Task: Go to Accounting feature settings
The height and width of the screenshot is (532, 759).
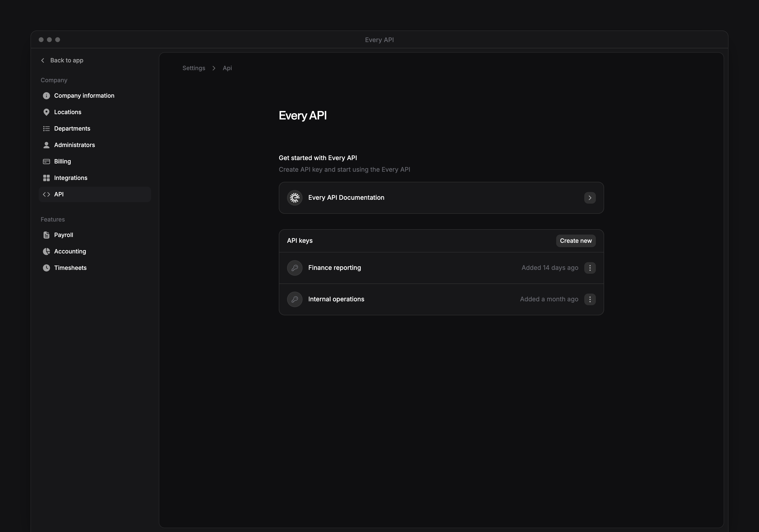Action: point(95,252)
